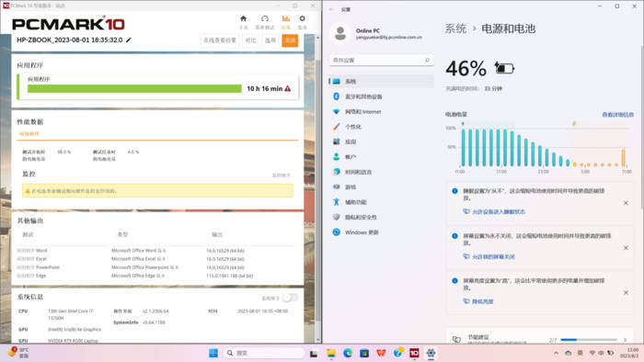
Task: Click the Word row in other output table
Action: (156, 251)
